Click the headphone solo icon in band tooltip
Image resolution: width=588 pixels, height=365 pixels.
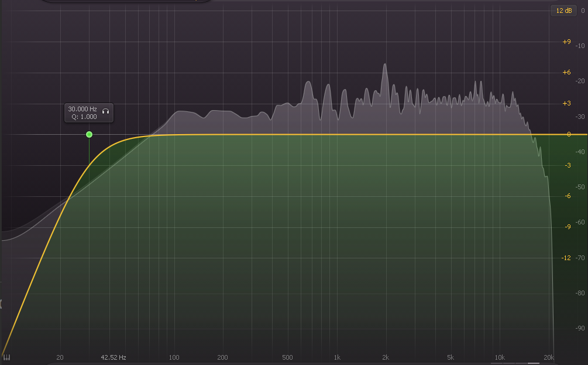106,109
